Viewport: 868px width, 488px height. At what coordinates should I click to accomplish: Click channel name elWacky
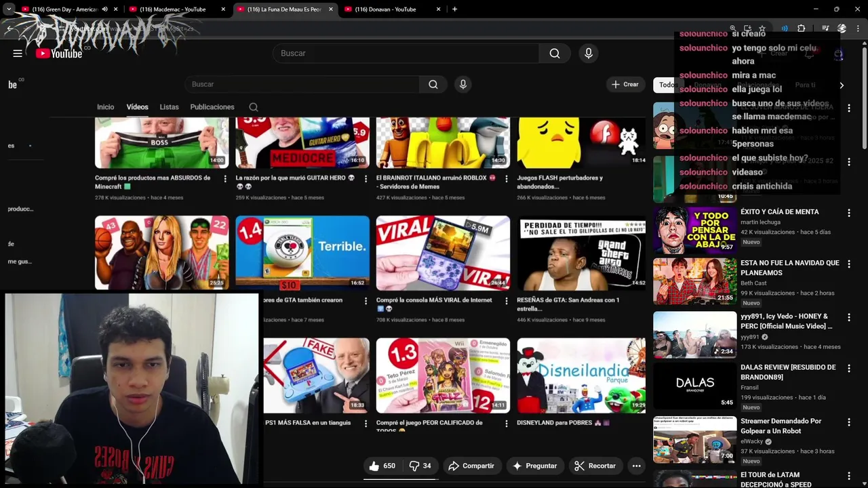coord(751,441)
